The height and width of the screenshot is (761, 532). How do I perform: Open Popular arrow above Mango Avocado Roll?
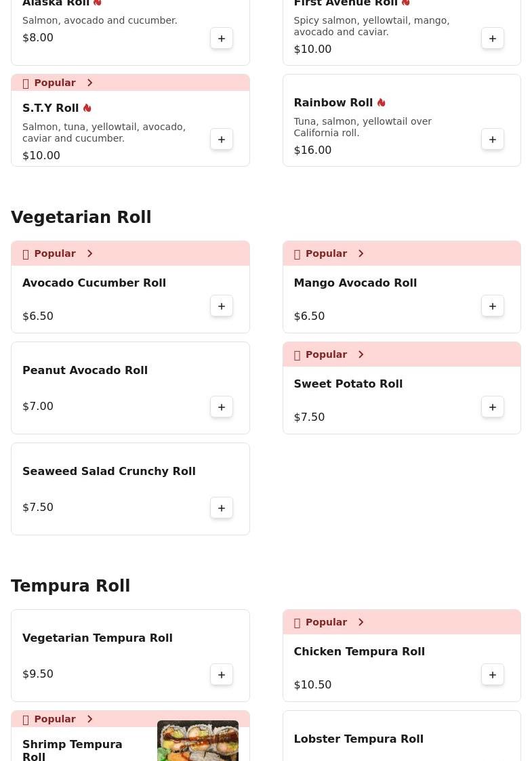(361, 253)
